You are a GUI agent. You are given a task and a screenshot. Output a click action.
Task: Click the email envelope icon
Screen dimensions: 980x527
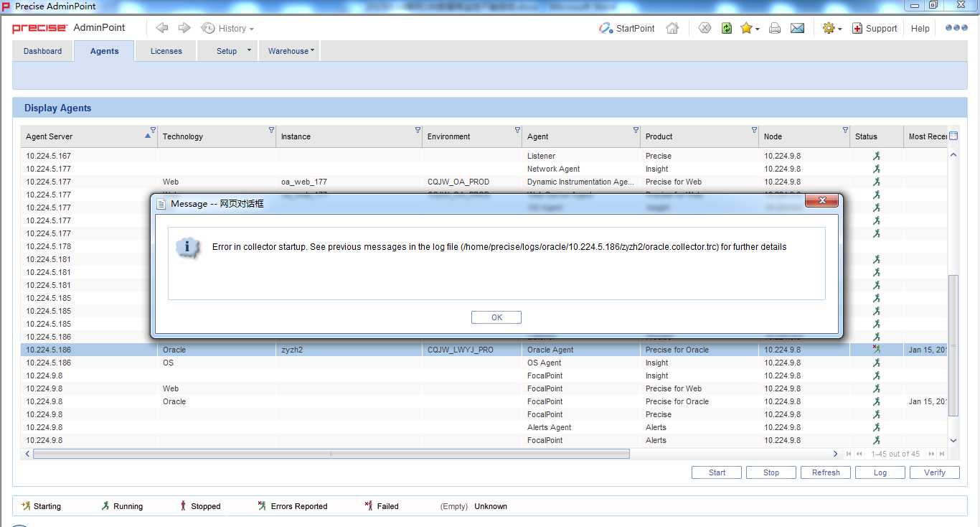click(797, 28)
